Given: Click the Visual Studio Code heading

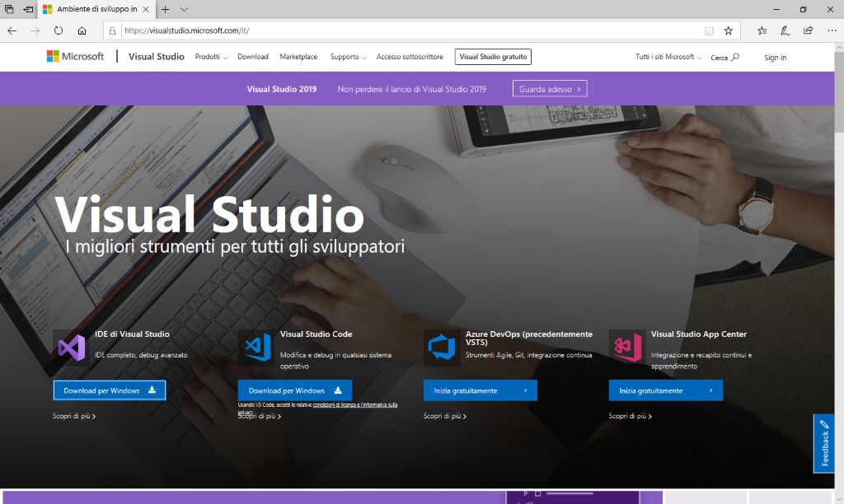Looking at the screenshot, I should [x=316, y=334].
